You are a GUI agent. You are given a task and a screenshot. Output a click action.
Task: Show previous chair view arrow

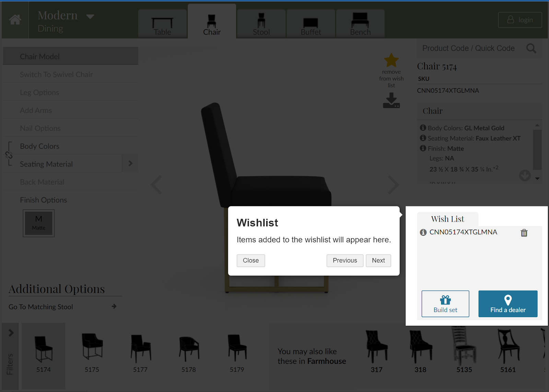coord(156,185)
